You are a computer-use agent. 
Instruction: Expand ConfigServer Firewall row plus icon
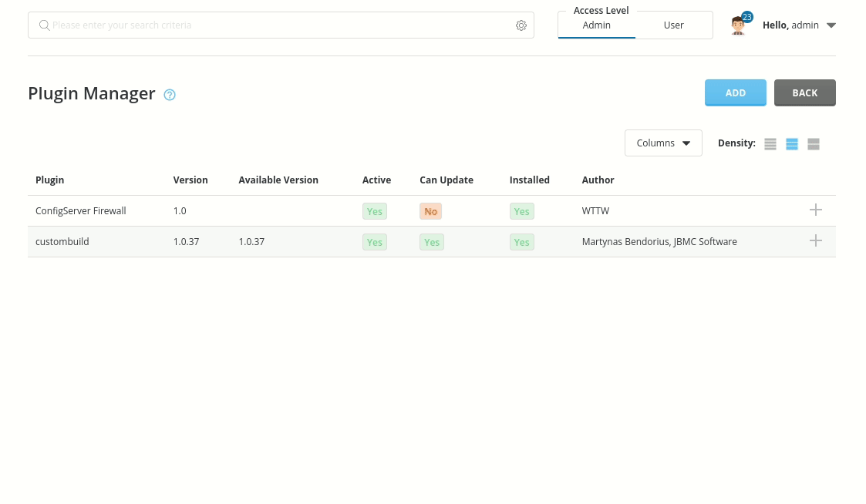(816, 210)
